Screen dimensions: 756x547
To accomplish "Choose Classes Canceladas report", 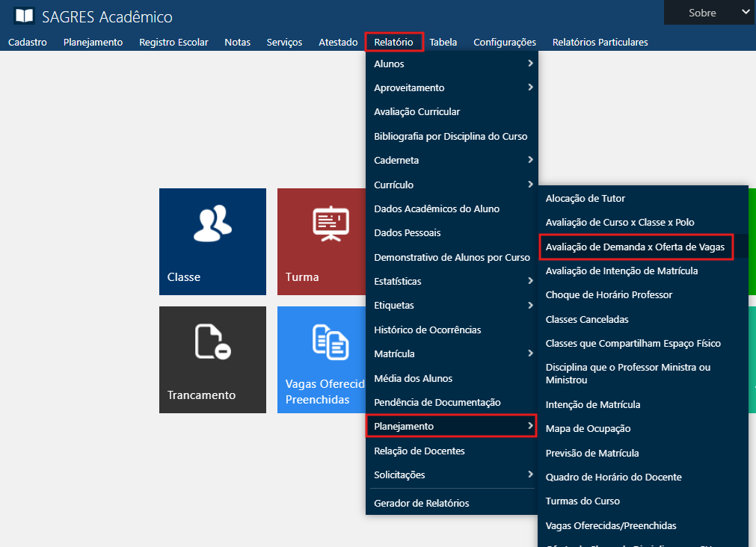I will coord(586,319).
